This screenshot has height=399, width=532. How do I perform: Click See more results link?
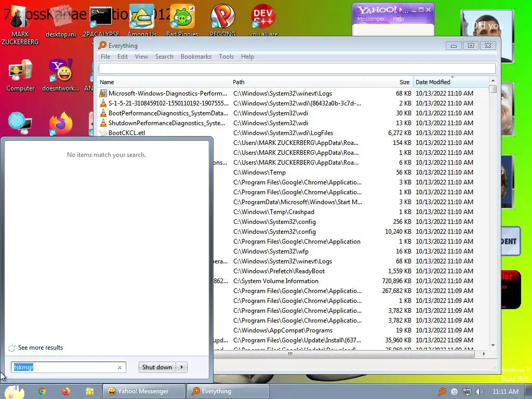tap(41, 348)
